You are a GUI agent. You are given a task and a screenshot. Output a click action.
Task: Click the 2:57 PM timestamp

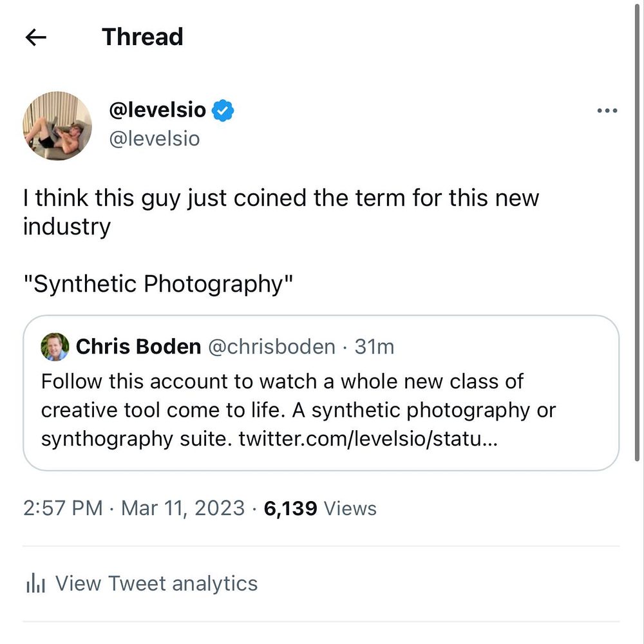[x=63, y=508]
